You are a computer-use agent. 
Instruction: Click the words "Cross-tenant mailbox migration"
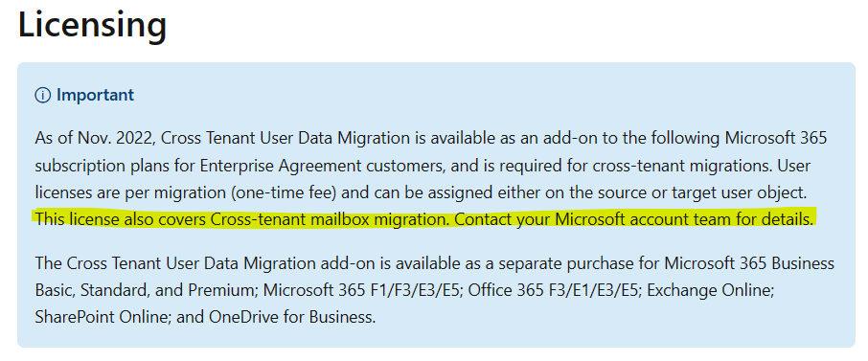(327, 220)
